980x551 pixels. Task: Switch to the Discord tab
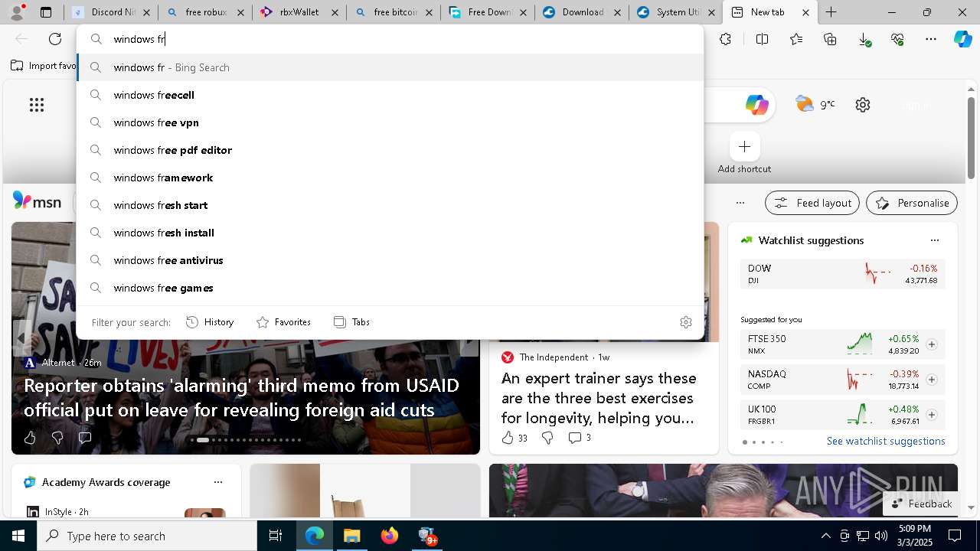(111, 12)
